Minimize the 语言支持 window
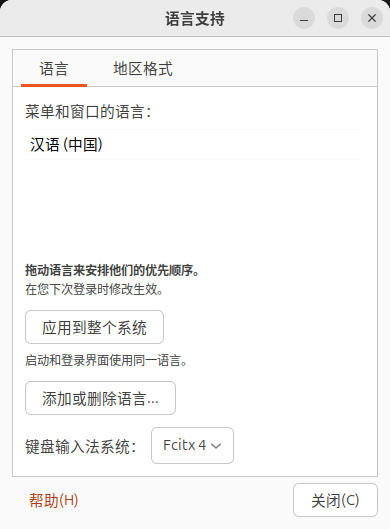This screenshot has height=529, width=390. [x=304, y=18]
